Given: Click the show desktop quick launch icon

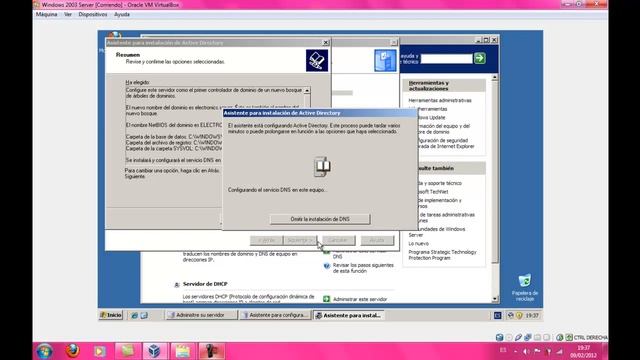Looking at the screenshot, I should pyautogui.click(x=144, y=315).
